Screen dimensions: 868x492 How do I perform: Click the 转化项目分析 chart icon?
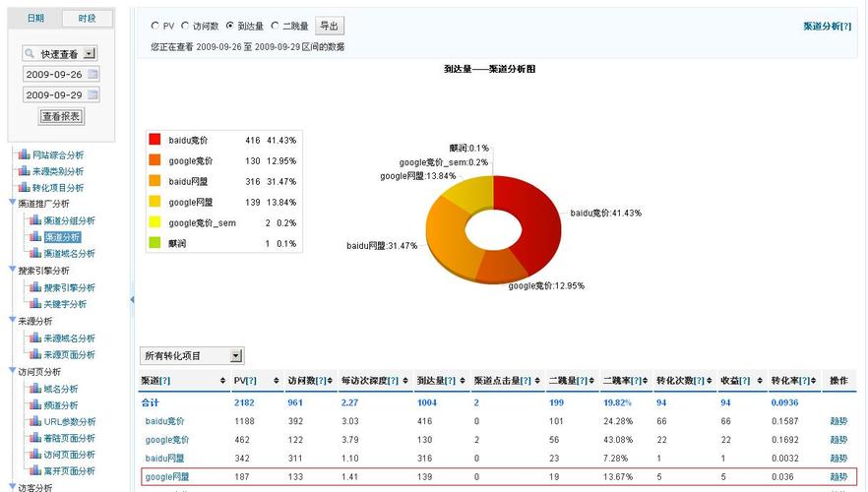[25, 187]
